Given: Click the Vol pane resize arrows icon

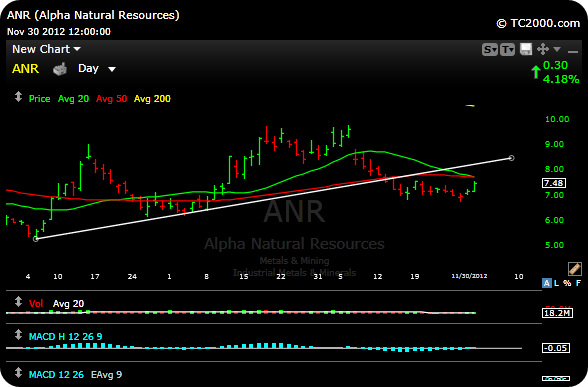Looking at the screenshot, I should [x=18, y=302].
